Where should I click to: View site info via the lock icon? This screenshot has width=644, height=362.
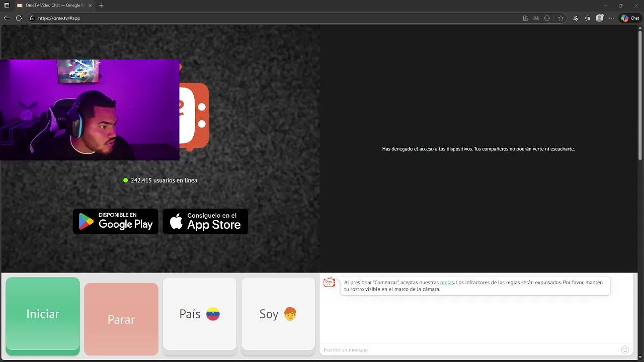coord(32,18)
